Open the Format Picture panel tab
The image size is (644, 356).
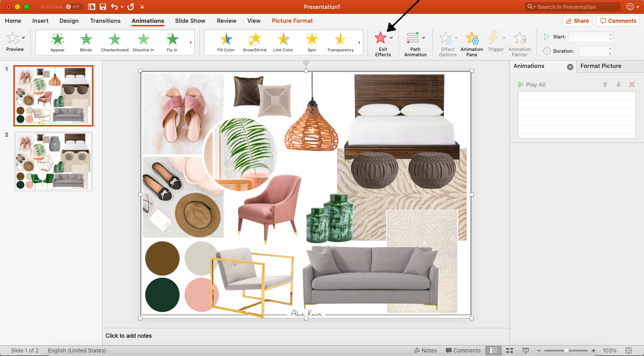601,66
